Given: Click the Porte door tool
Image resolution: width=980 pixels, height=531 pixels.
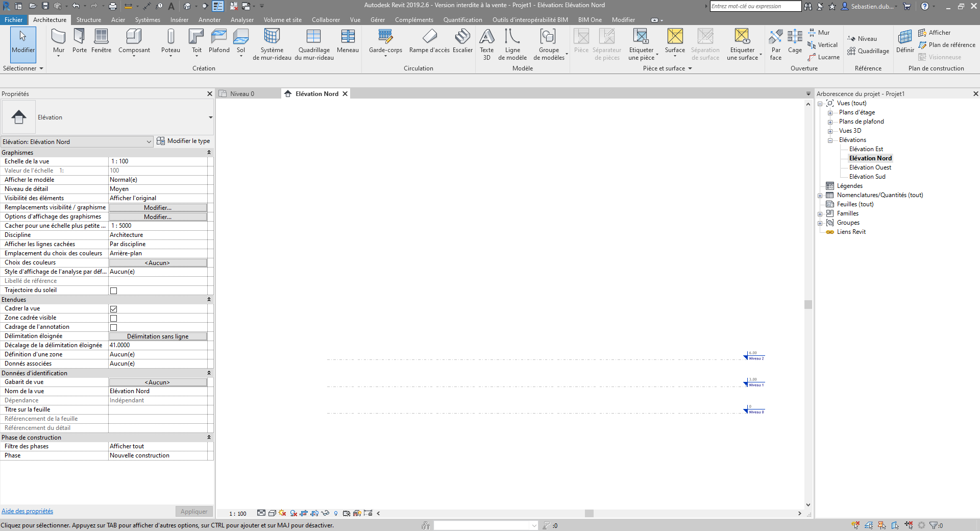Looking at the screenshot, I should tap(80, 41).
